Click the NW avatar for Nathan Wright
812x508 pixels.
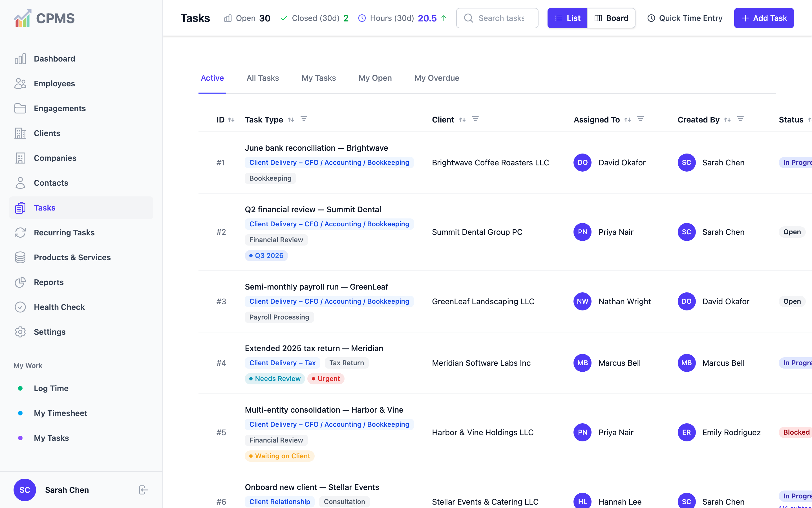(x=582, y=302)
